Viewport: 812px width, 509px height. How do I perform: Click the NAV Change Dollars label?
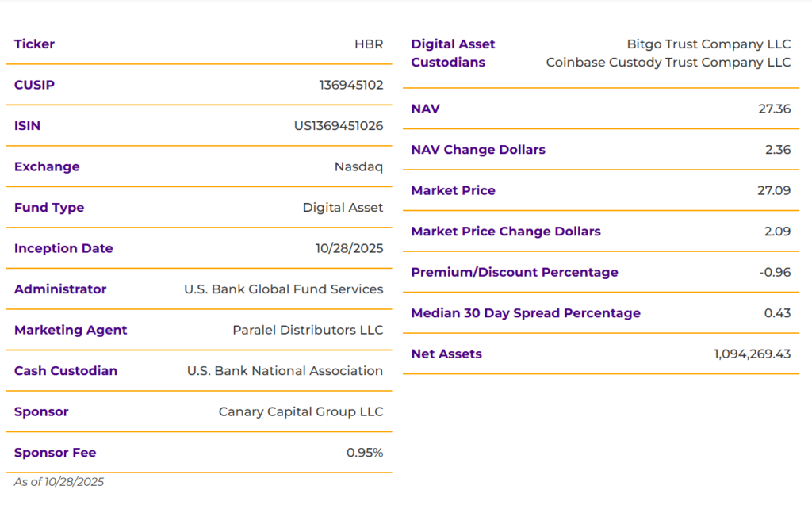(478, 150)
